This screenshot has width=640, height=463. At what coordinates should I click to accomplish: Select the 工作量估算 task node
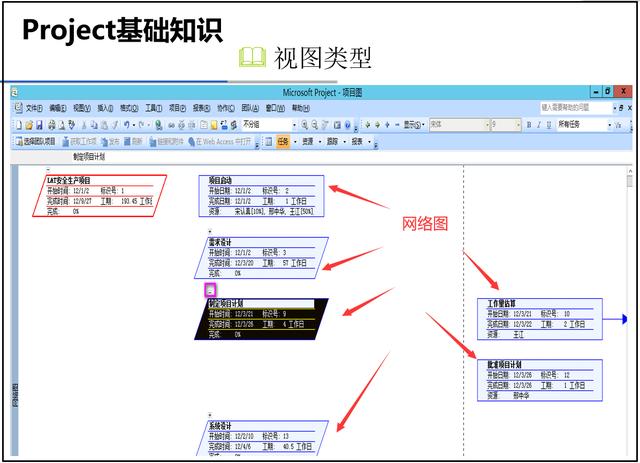coord(540,319)
